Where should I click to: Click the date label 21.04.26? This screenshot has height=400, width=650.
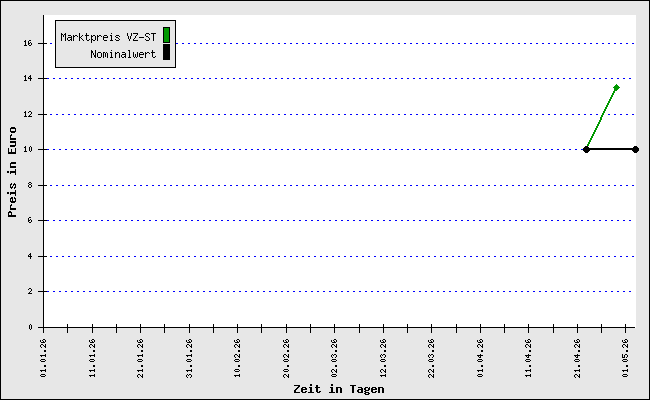(577, 358)
